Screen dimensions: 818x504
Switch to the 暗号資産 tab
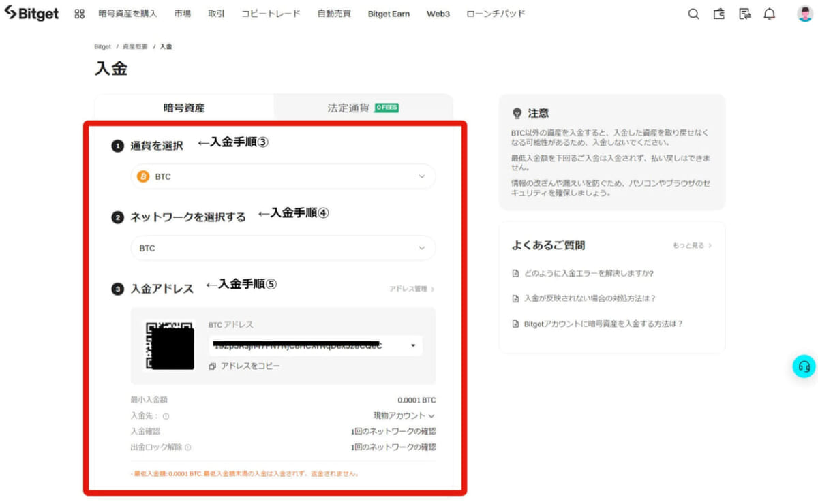click(x=184, y=108)
